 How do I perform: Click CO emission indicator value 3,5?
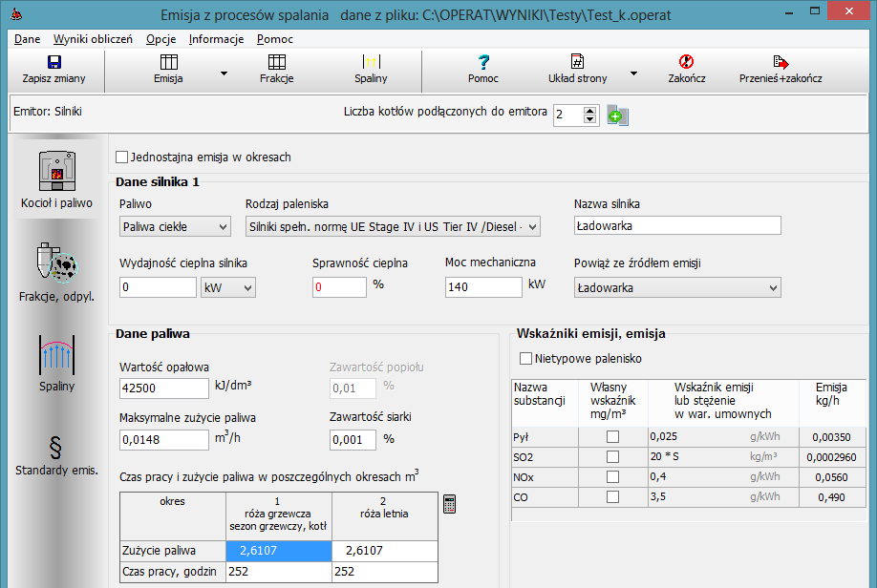coord(657,497)
